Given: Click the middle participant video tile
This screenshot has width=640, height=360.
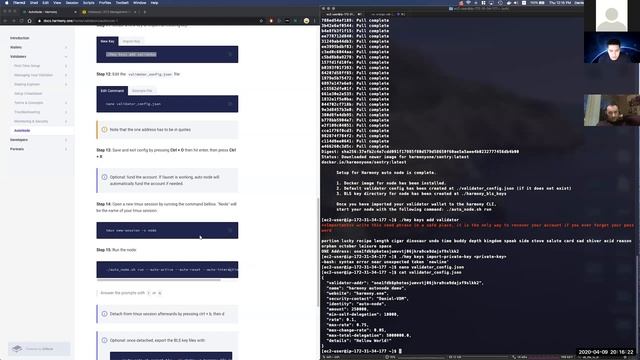Looking at the screenshot, I should (x=612, y=47).
